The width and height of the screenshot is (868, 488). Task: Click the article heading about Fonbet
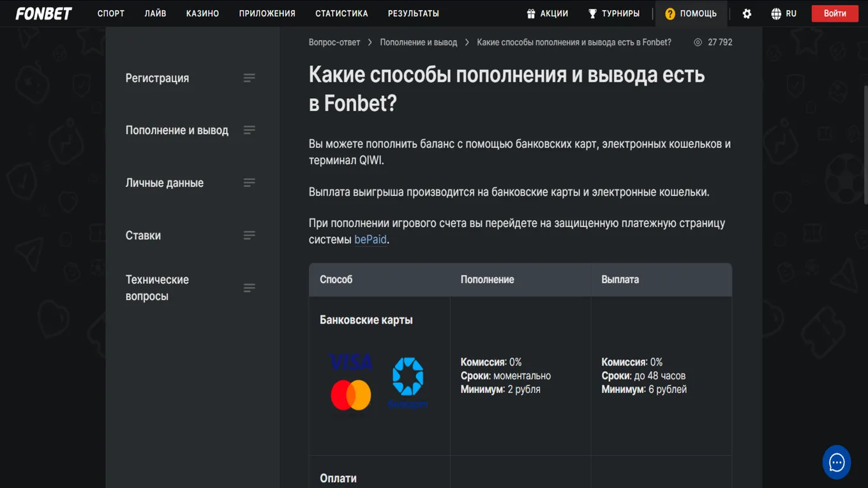point(507,89)
